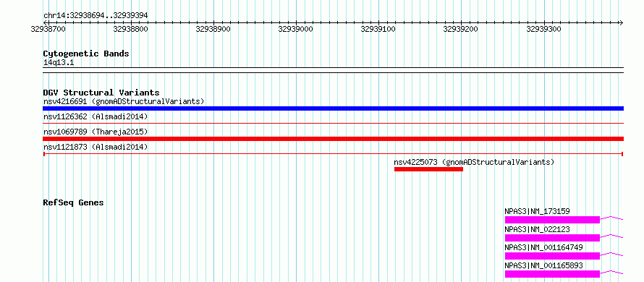Open variant label nsv1069789 (Thareja2015)
This screenshot has height=282, width=644.
(x=96, y=132)
